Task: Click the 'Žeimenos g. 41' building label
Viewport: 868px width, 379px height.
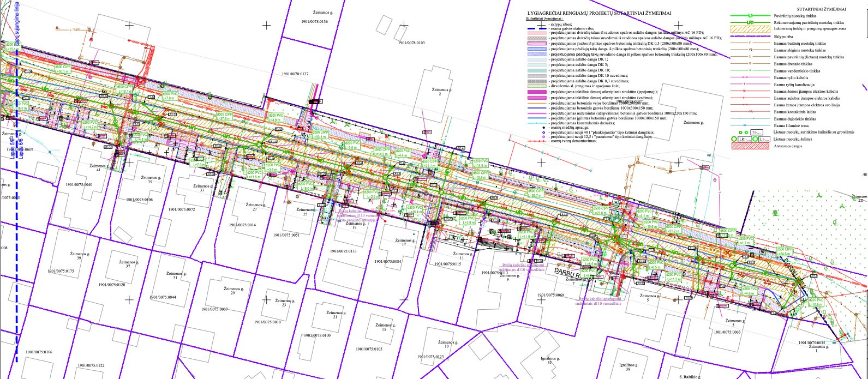Action: tap(98, 167)
